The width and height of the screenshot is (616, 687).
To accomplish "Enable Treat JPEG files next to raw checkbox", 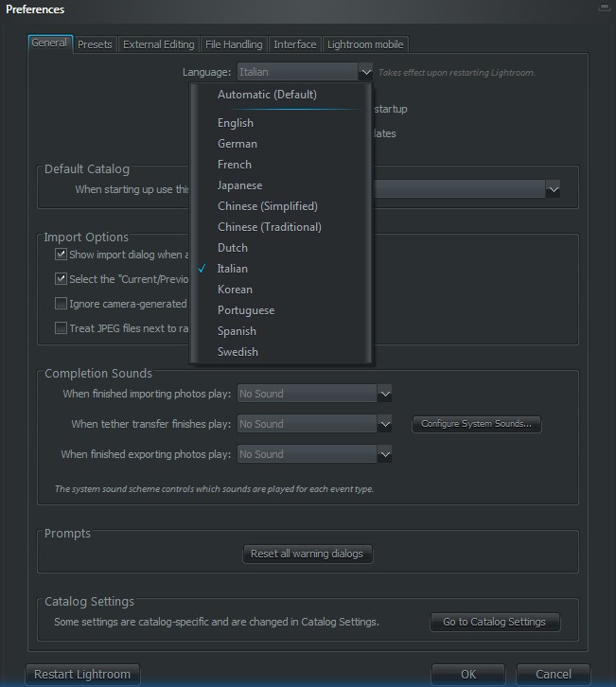I will click(x=61, y=327).
